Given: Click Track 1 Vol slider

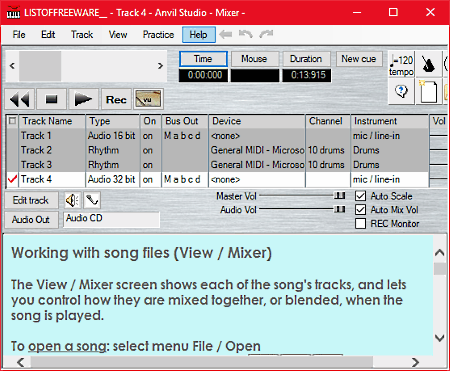Looking at the screenshot, I should pos(438,136).
